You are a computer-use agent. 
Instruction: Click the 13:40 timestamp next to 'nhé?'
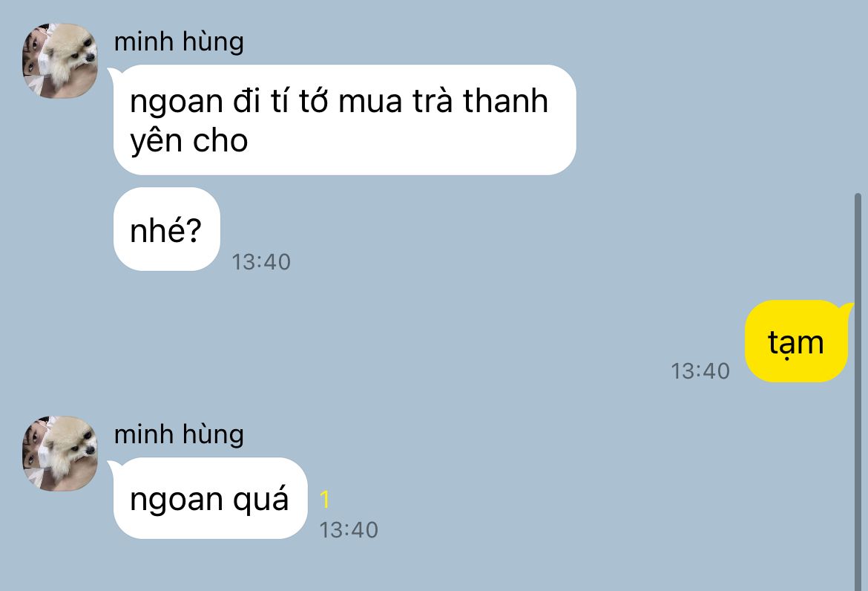(260, 262)
